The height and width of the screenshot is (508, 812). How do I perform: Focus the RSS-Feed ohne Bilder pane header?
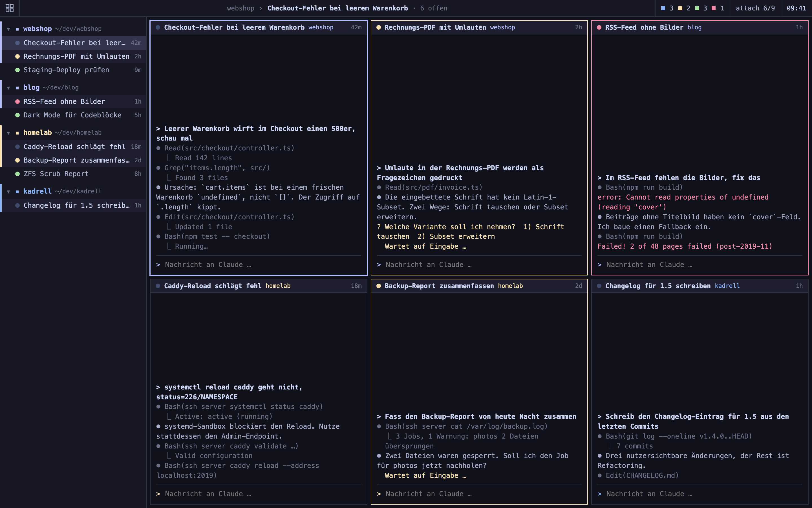click(700, 28)
